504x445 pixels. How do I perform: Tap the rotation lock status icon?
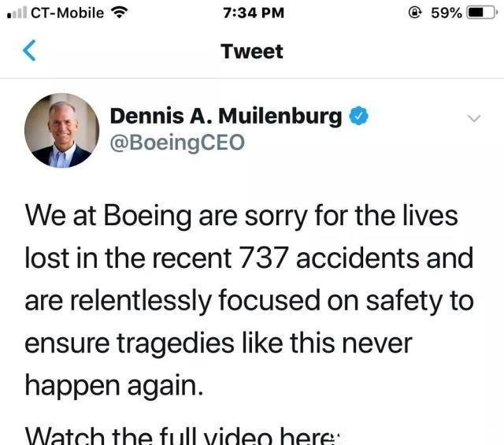417,13
